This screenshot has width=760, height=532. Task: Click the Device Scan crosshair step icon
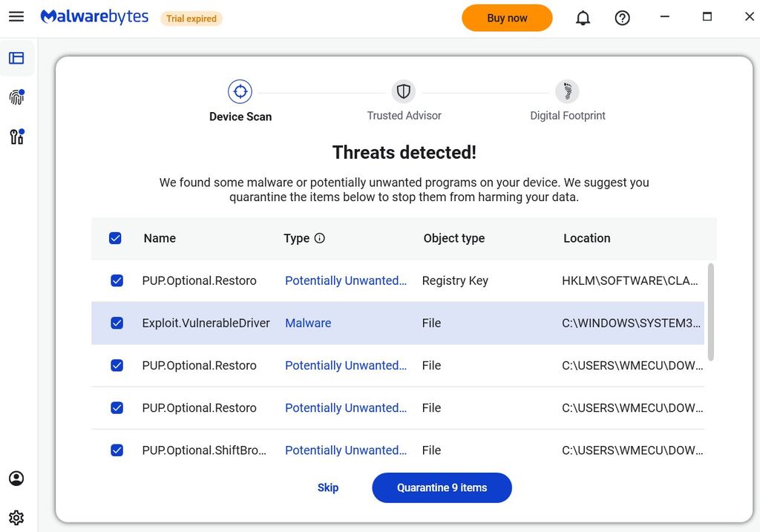click(x=240, y=91)
